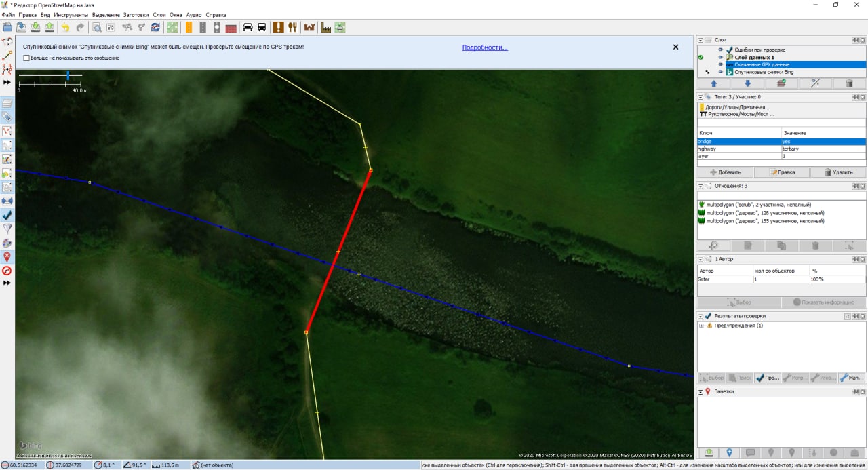Collapse the Слои panel
The width and height of the screenshot is (868, 470).
tap(701, 40)
